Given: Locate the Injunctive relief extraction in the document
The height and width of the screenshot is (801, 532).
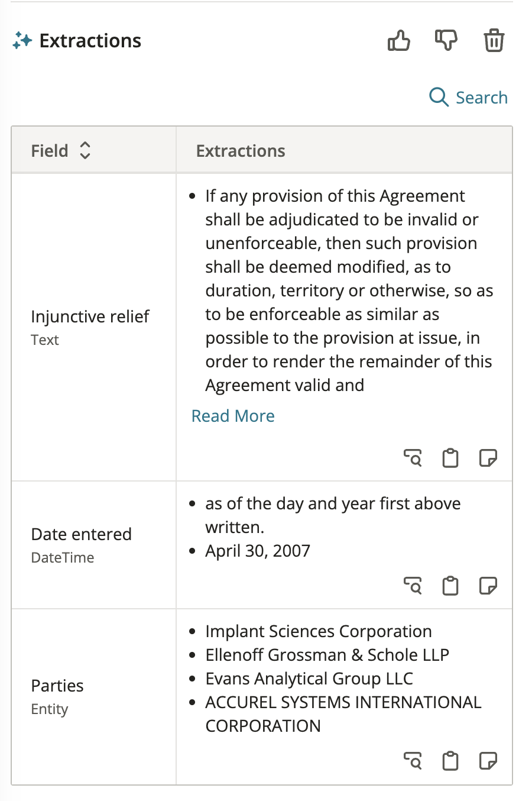Looking at the screenshot, I should [x=413, y=457].
